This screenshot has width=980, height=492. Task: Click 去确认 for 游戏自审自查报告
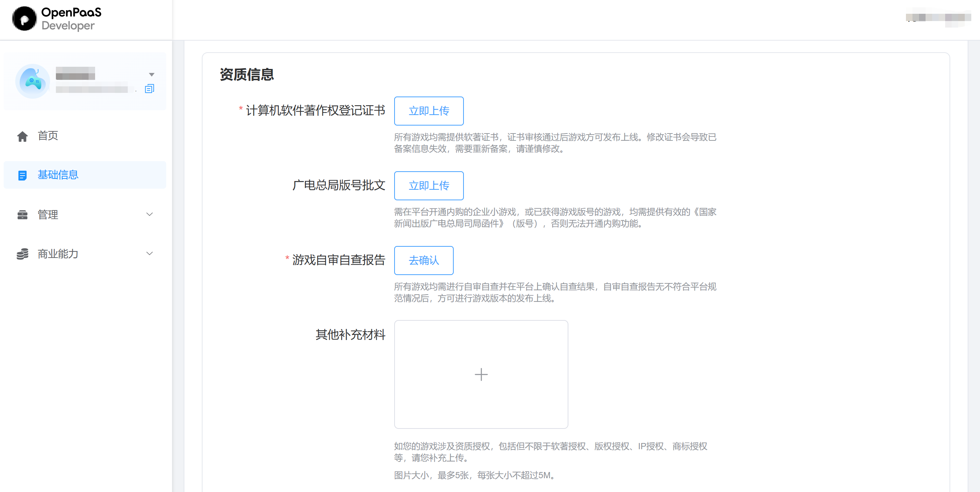(x=424, y=261)
